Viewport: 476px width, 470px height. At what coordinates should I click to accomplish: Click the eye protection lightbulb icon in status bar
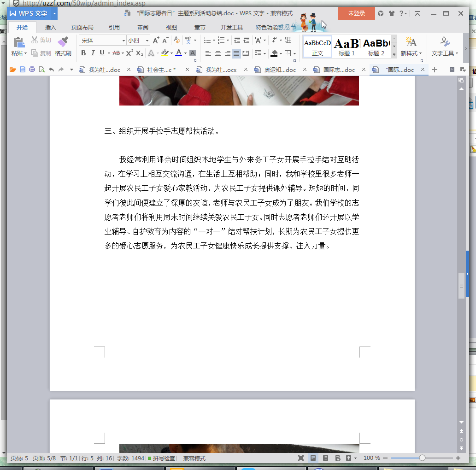348,458
